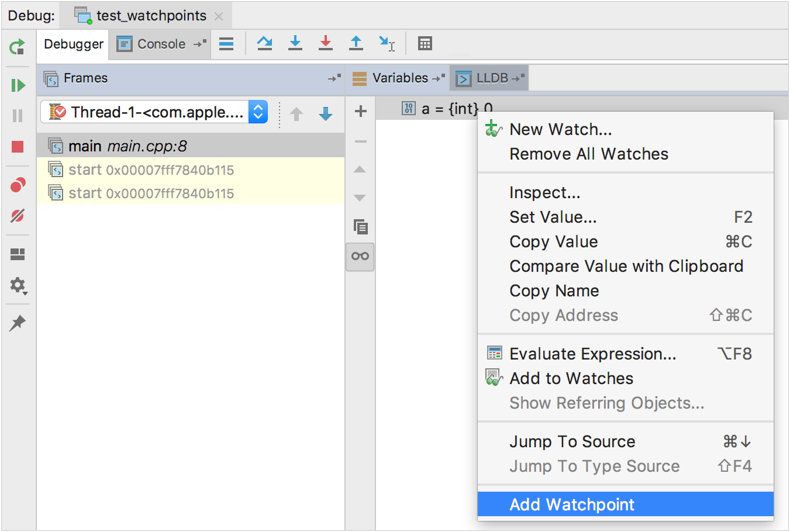Choose Jump To Source
Viewport: 790px width, 532px height.
tap(626, 441)
